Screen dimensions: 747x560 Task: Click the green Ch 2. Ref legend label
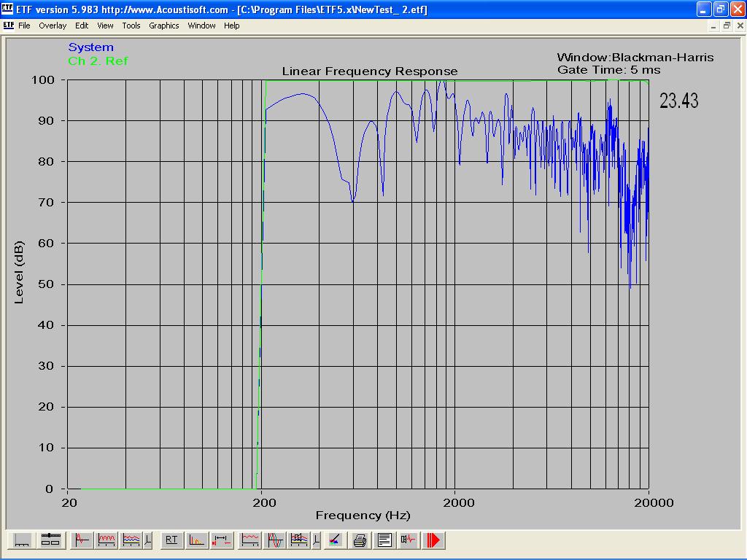(98, 61)
